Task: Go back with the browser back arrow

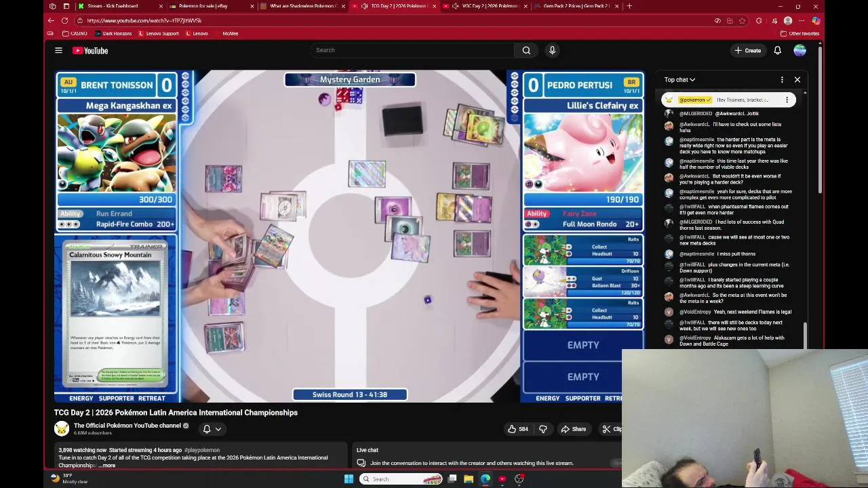Action: pyautogui.click(x=51, y=20)
